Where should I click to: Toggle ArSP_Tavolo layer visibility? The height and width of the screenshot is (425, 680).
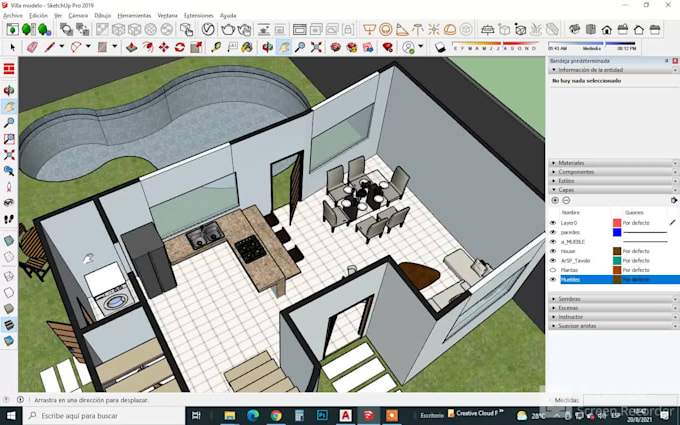pos(553,261)
